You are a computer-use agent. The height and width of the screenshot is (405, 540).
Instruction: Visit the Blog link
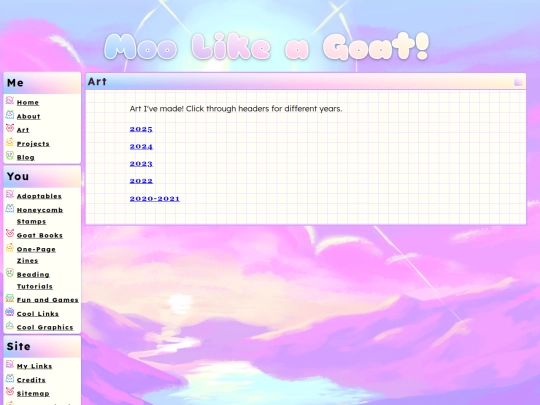26,157
